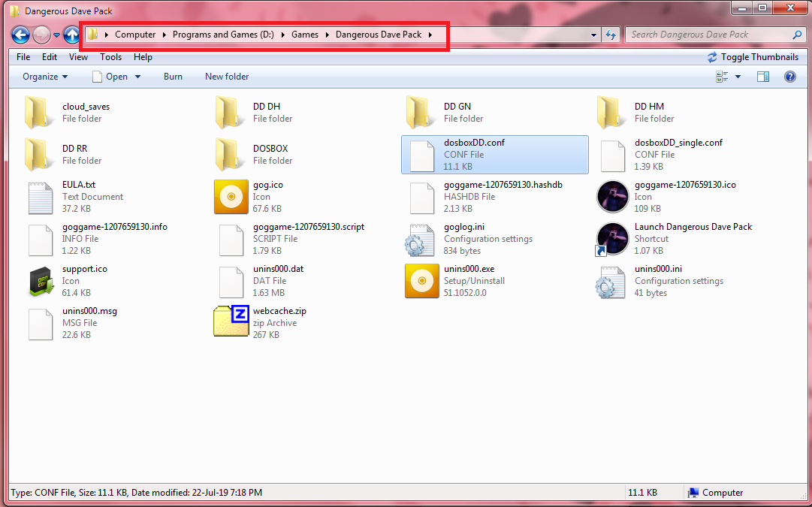This screenshot has width=812, height=507.
Task: Click Toggle Thumbnails
Action: (753, 57)
